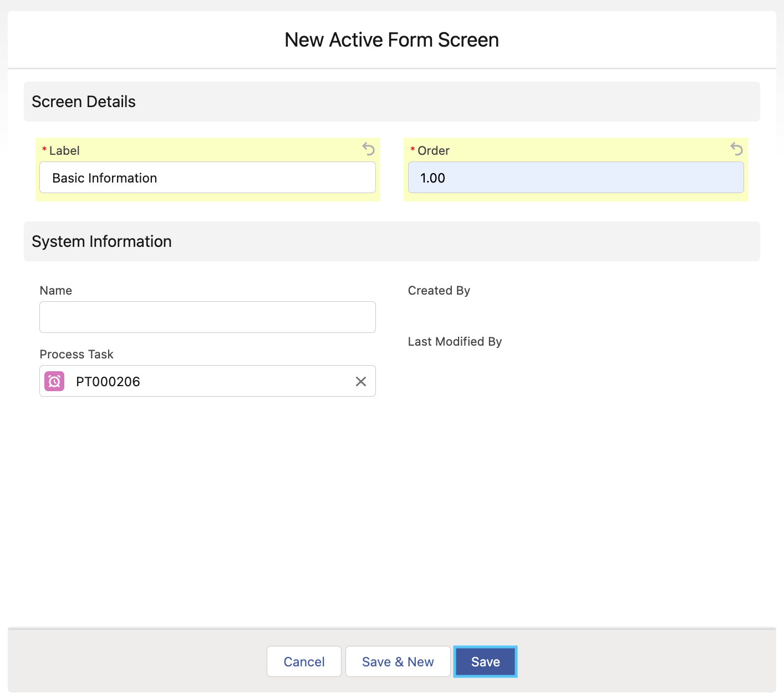
Task: Clear the Process Task lookup using the X icon
Action: click(361, 381)
